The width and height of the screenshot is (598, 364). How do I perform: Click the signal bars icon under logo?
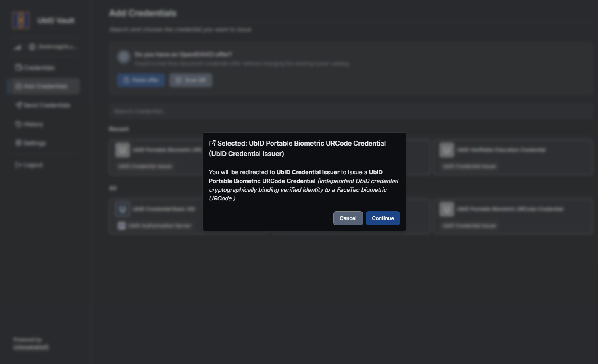18,47
